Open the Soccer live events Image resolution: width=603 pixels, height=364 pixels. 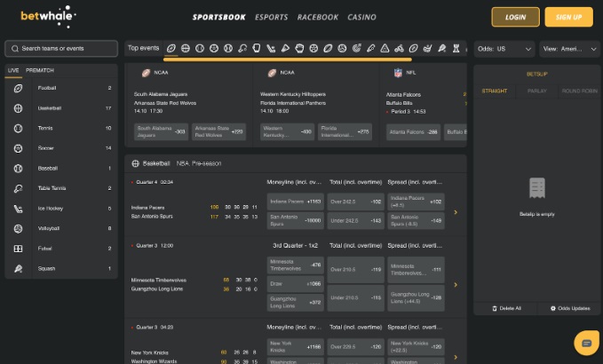pos(46,147)
